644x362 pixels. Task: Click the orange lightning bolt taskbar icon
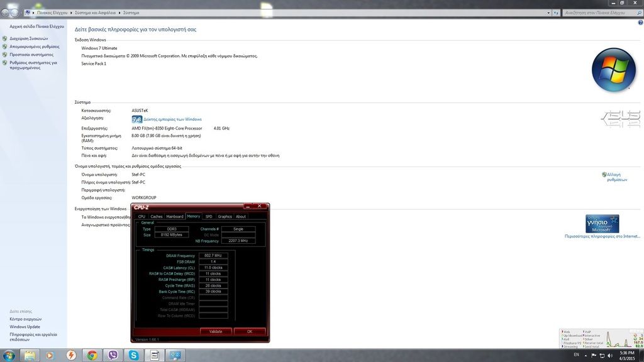coord(71,355)
